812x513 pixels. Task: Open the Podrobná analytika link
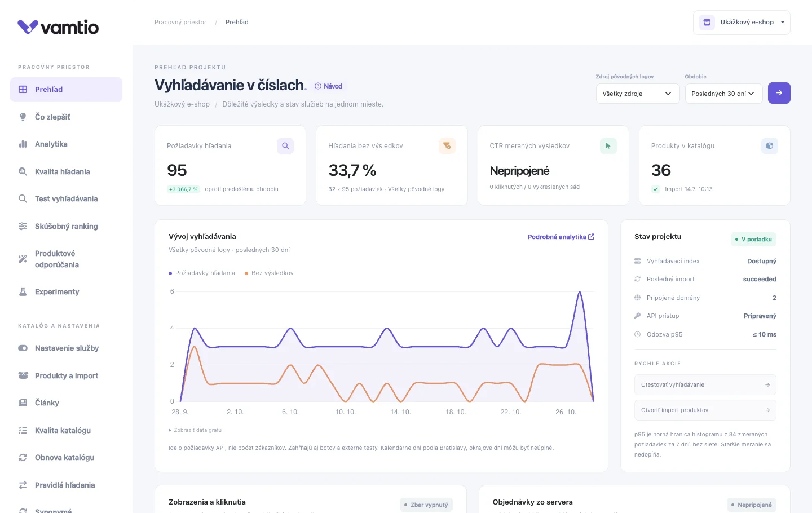tap(561, 237)
